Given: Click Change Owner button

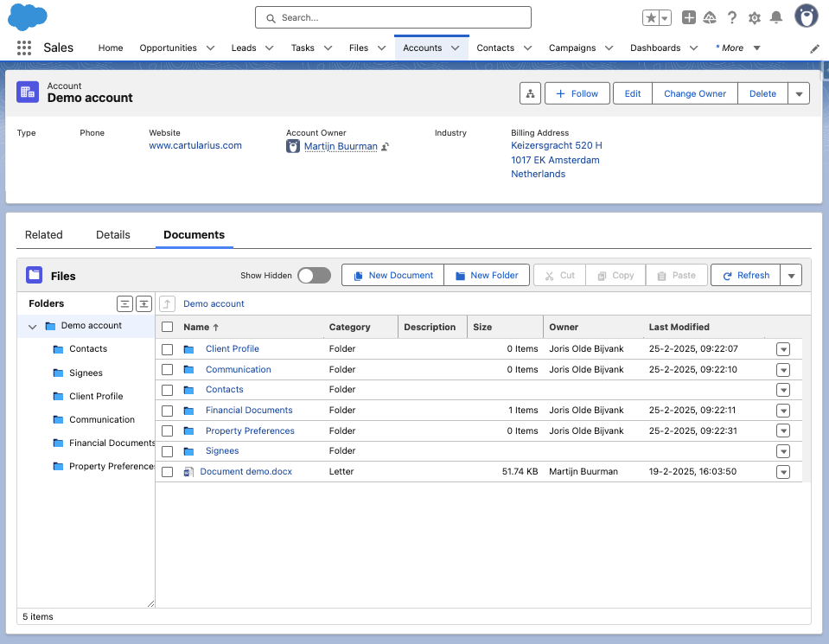Looking at the screenshot, I should [695, 93].
